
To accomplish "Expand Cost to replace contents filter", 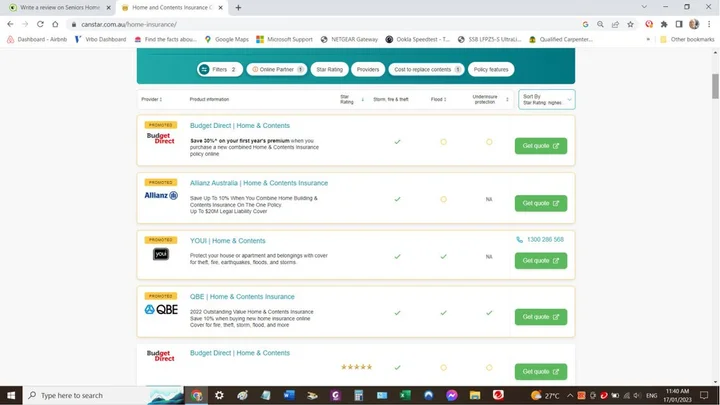I will click(427, 70).
